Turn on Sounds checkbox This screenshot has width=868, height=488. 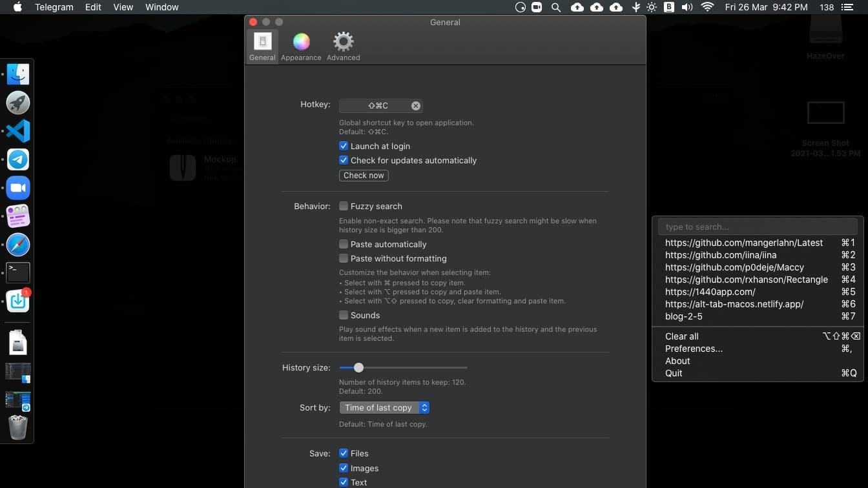(344, 315)
